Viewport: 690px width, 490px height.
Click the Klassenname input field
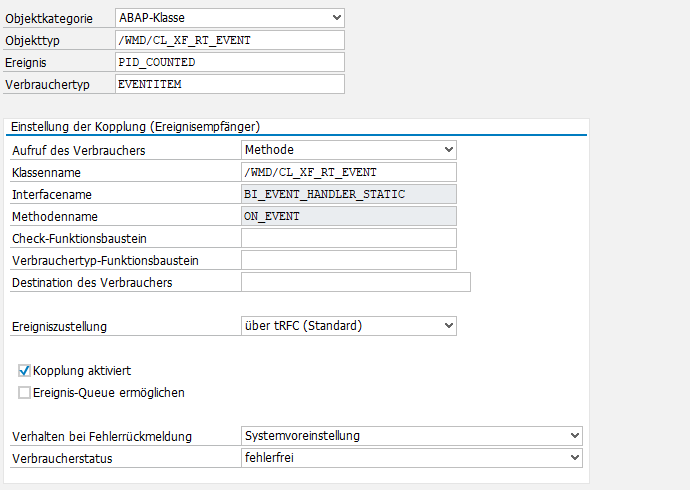tap(349, 172)
